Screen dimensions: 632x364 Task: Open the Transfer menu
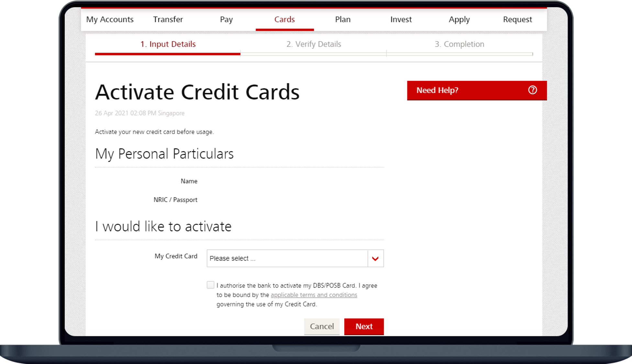click(168, 19)
